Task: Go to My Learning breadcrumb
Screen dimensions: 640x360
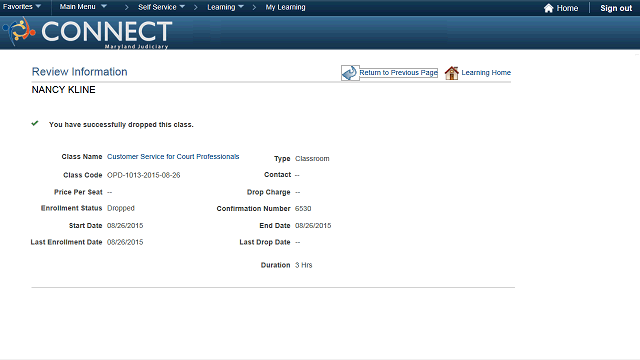Action: (285, 7)
